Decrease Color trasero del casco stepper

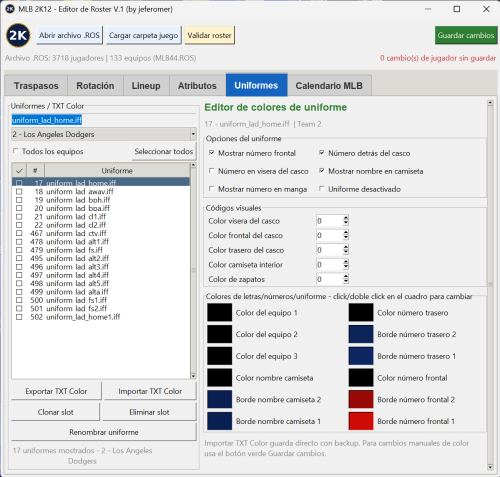coord(346,253)
